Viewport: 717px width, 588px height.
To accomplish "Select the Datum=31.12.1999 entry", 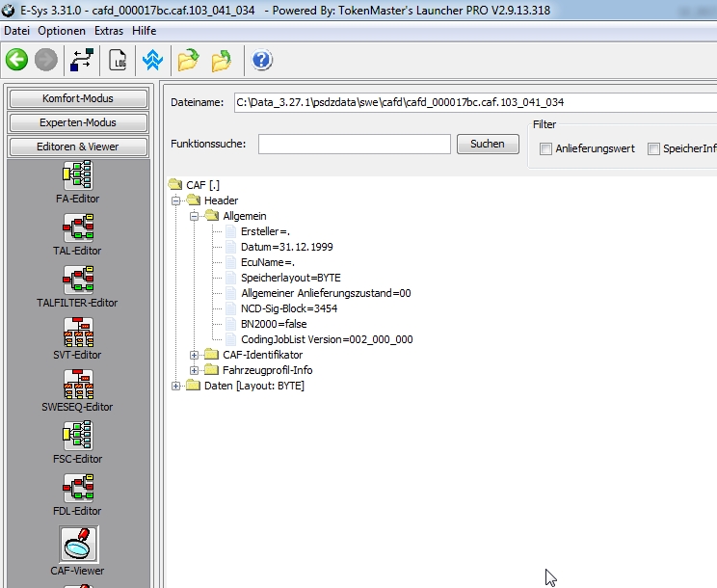I will click(x=287, y=247).
